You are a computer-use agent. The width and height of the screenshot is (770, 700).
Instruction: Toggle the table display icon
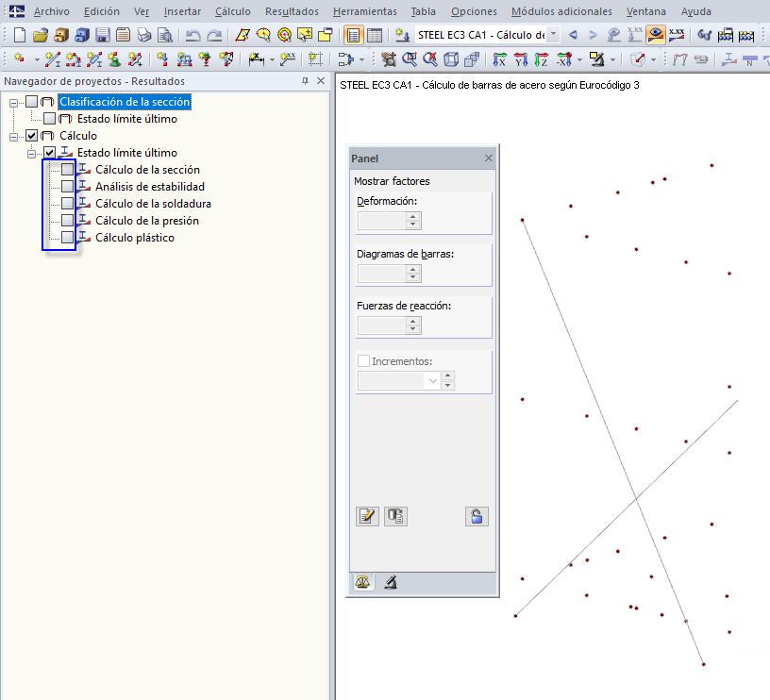click(375, 35)
